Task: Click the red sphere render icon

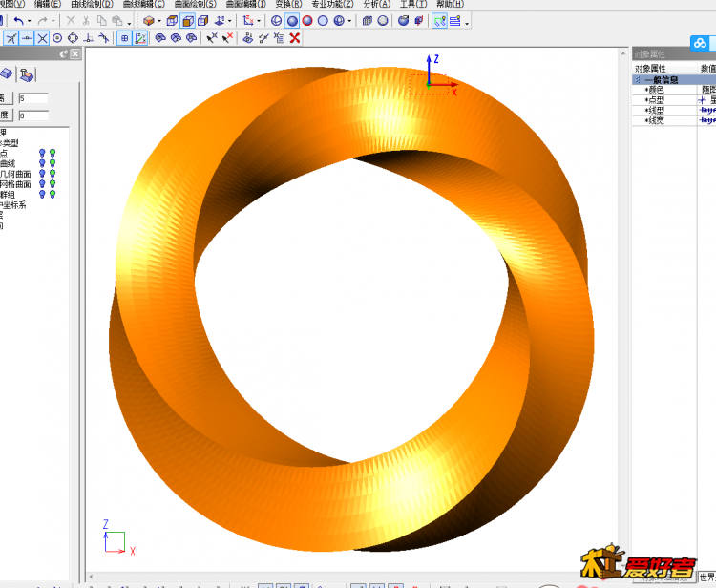Action: point(307,20)
